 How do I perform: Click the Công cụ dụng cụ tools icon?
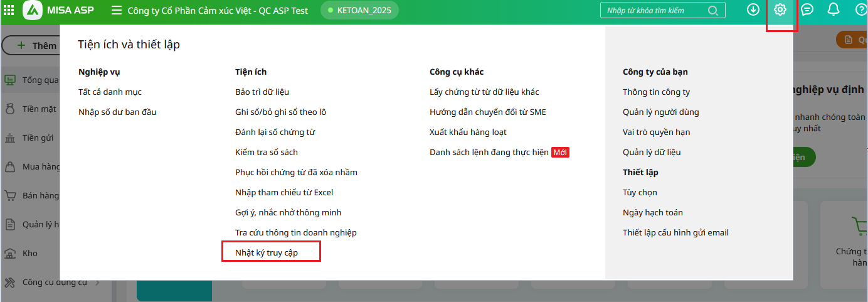11,282
